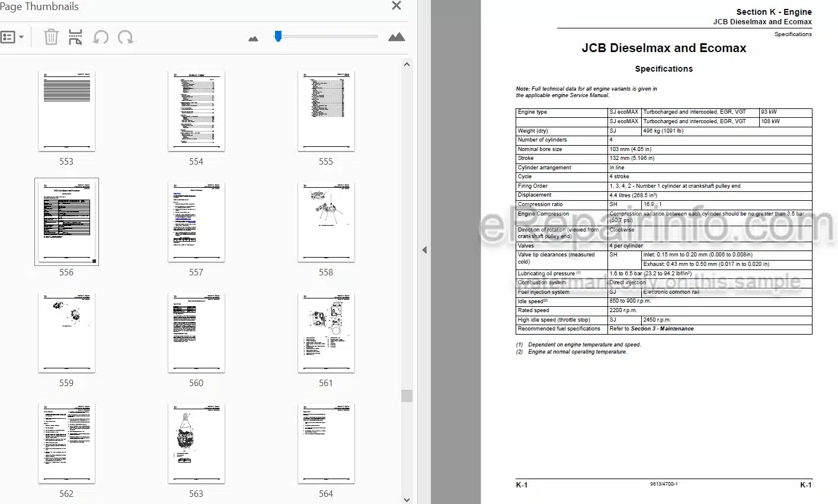Select page 560 thumbnail
838x504 pixels.
point(196,333)
